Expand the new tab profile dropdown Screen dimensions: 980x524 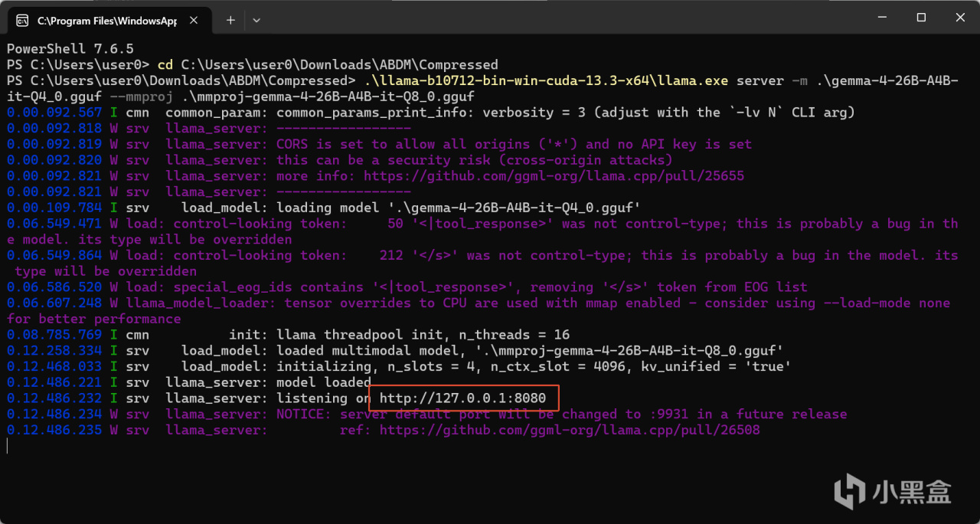256,21
